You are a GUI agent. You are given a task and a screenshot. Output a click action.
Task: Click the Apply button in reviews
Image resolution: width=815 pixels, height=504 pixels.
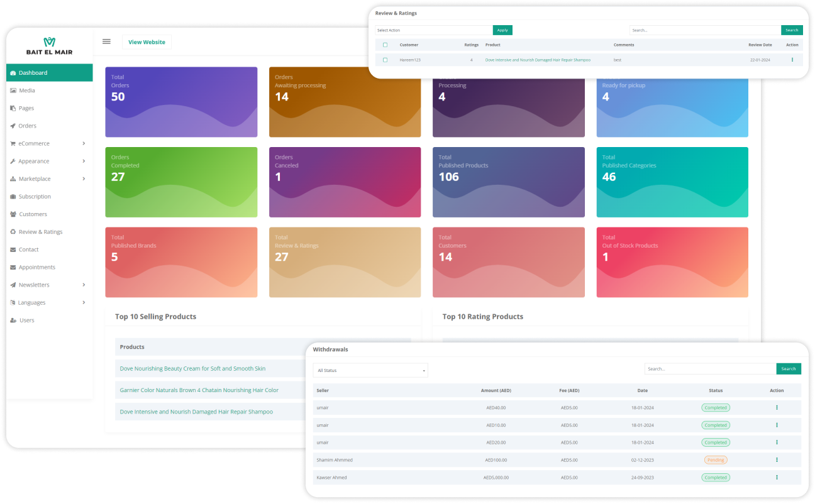click(x=502, y=30)
